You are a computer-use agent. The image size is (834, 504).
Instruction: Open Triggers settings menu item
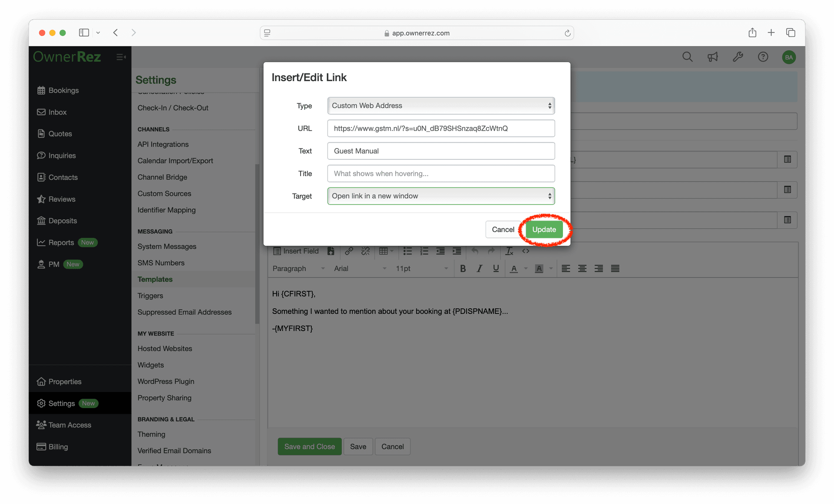click(149, 295)
